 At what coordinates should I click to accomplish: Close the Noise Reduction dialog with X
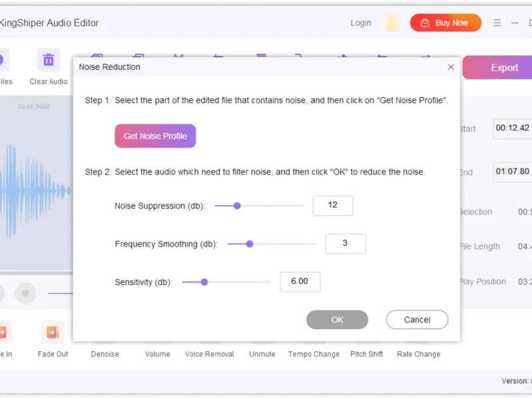coord(451,67)
